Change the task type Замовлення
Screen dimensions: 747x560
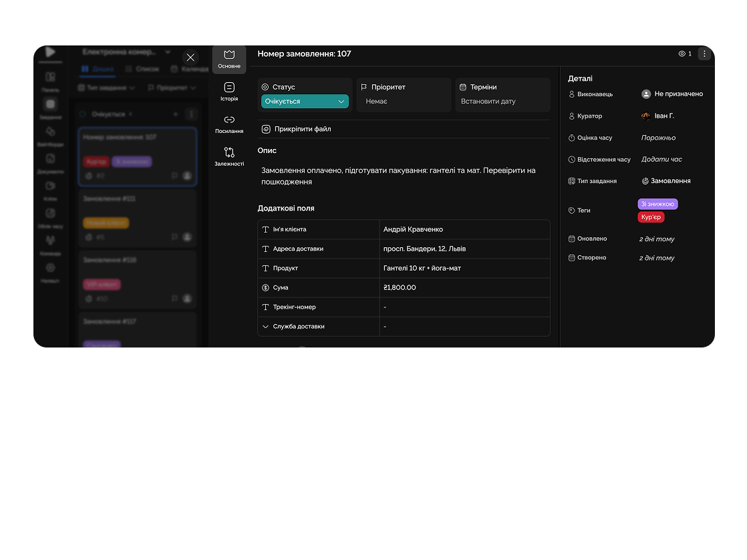(x=670, y=181)
